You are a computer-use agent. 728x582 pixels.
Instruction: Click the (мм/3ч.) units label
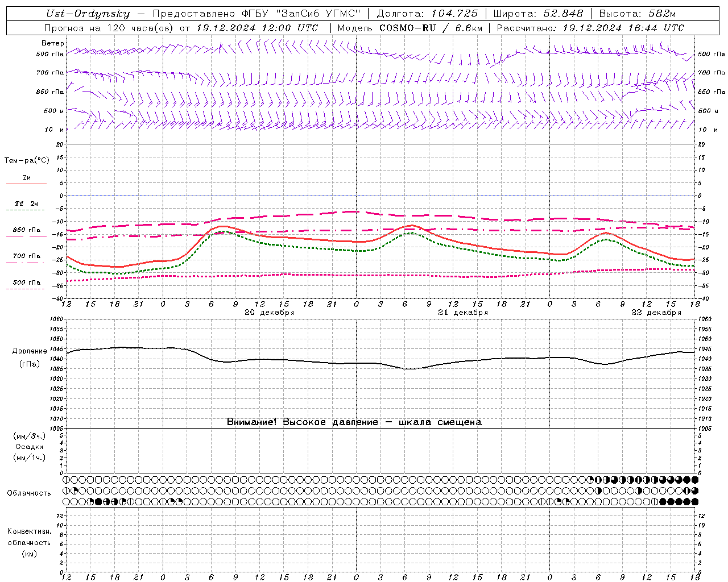click(x=30, y=436)
